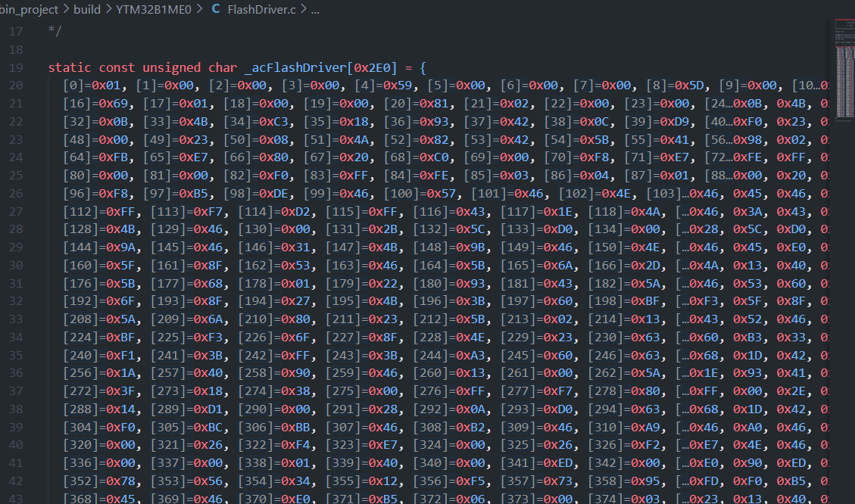Image resolution: width=855 pixels, height=504 pixels.
Task: Click array entry [0]=0x01
Action: click(92, 86)
